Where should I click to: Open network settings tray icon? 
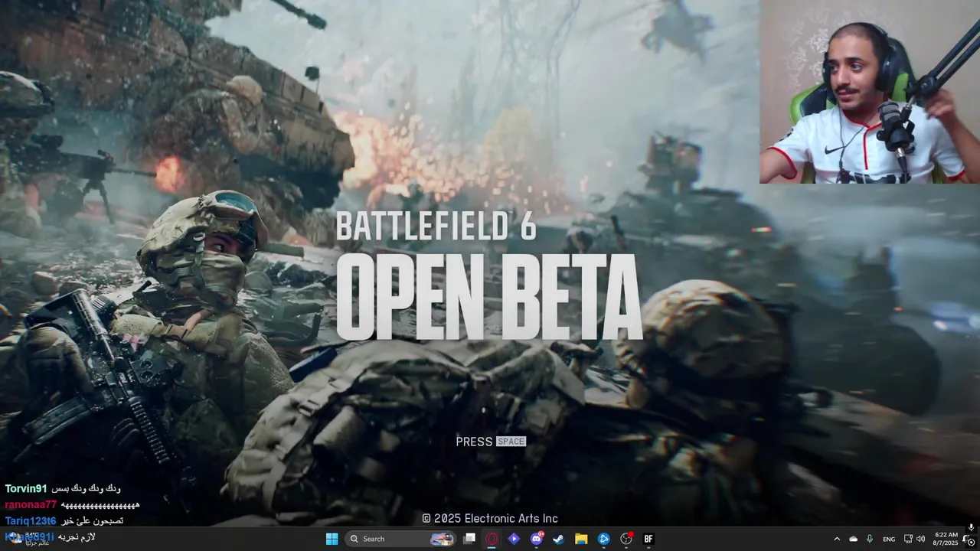908,539
